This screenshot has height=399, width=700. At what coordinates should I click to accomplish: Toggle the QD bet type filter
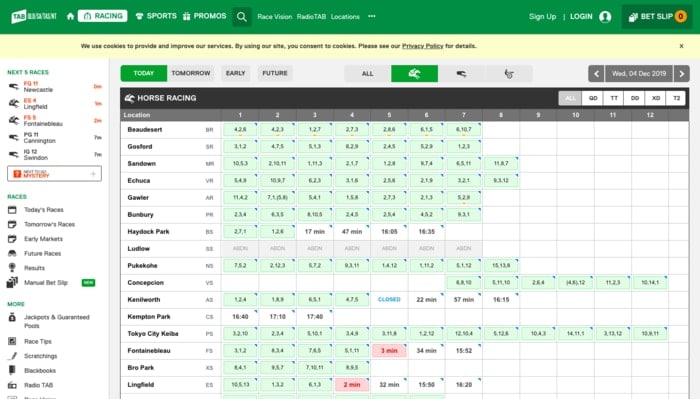click(x=593, y=98)
